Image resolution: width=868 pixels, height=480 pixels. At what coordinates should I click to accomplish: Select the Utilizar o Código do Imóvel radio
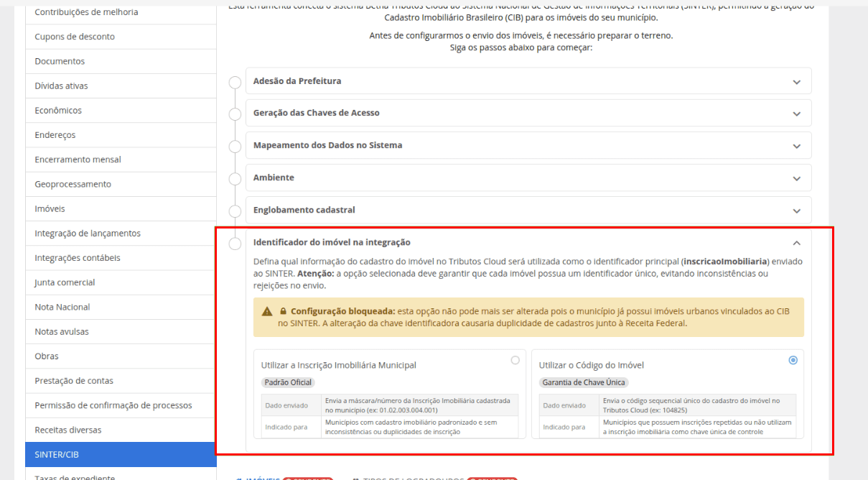click(793, 360)
